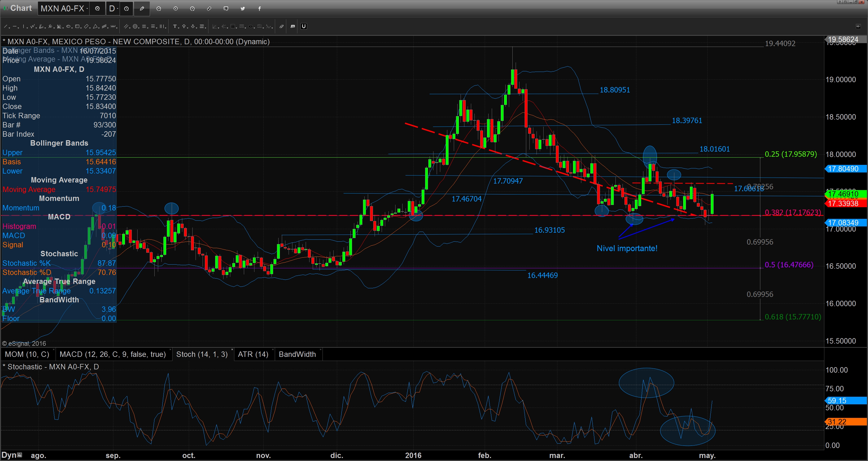The image size is (868, 461).
Task: Toggle the pencil drawing toolbar button
Action: tap(142, 8)
